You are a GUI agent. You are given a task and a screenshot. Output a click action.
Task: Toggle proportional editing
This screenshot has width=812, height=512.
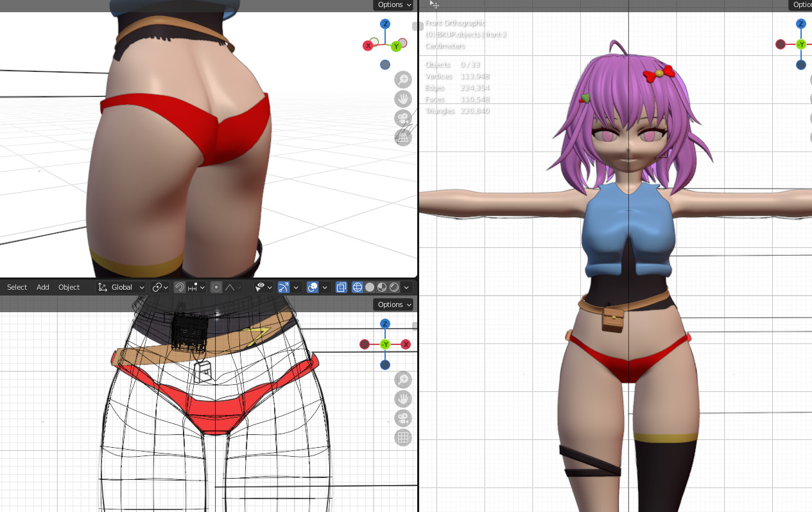[216, 287]
